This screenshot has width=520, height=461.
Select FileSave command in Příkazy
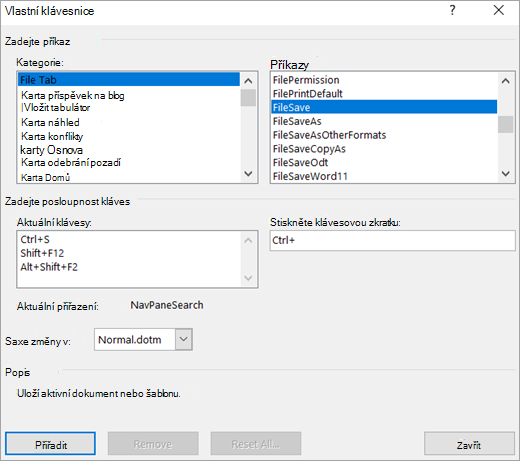click(x=384, y=107)
